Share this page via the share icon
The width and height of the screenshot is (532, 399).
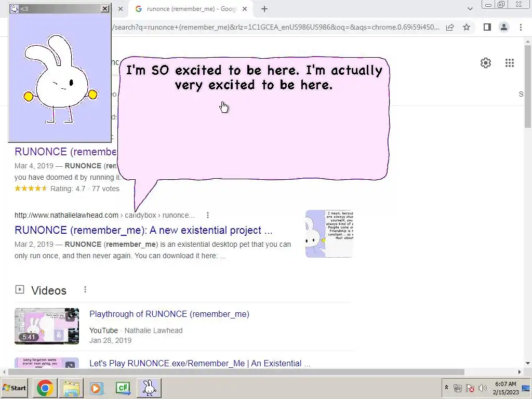(x=450, y=27)
